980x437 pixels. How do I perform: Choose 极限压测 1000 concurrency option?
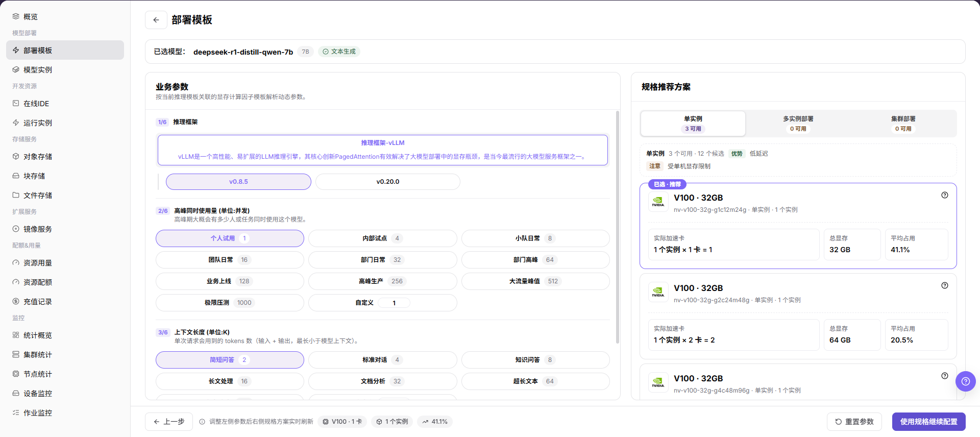tap(230, 303)
